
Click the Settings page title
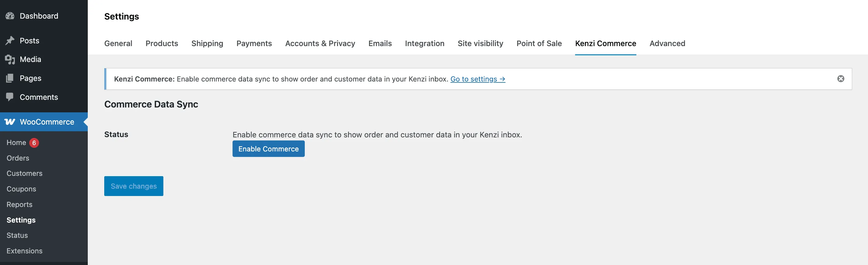click(x=122, y=16)
